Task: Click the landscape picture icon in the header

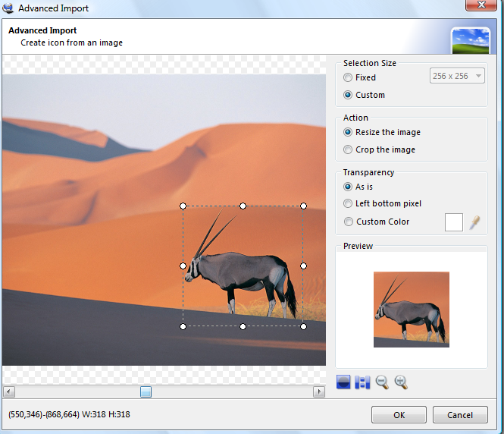Action: (471, 41)
